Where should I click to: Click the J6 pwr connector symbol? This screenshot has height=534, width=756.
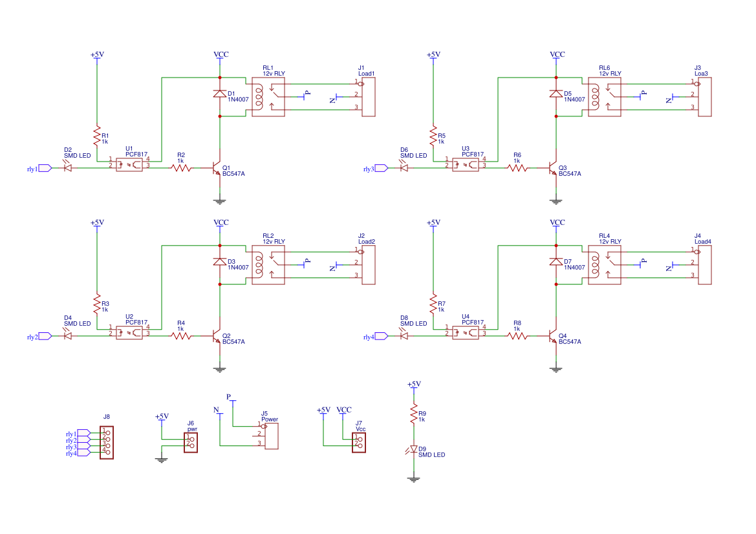191,442
